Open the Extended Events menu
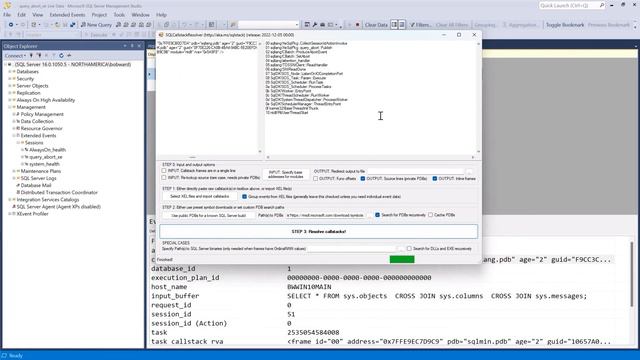The height and width of the screenshot is (360, 640). click(x=67, y=15)
